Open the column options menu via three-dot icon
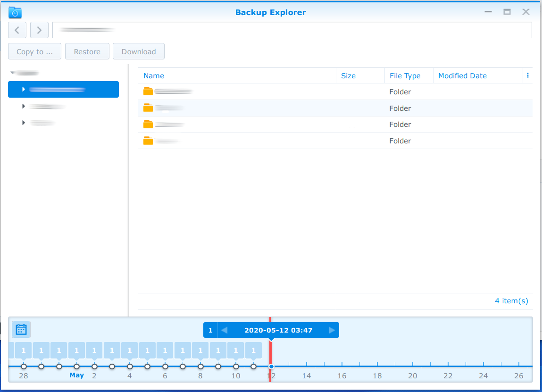The image size is (542, 392). [x=527, y=75]
